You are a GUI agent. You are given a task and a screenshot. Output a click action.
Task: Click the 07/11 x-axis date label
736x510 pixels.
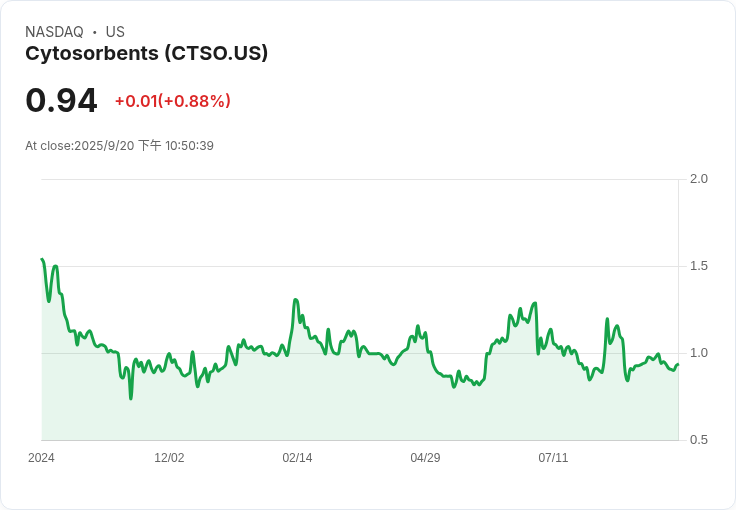553,458
